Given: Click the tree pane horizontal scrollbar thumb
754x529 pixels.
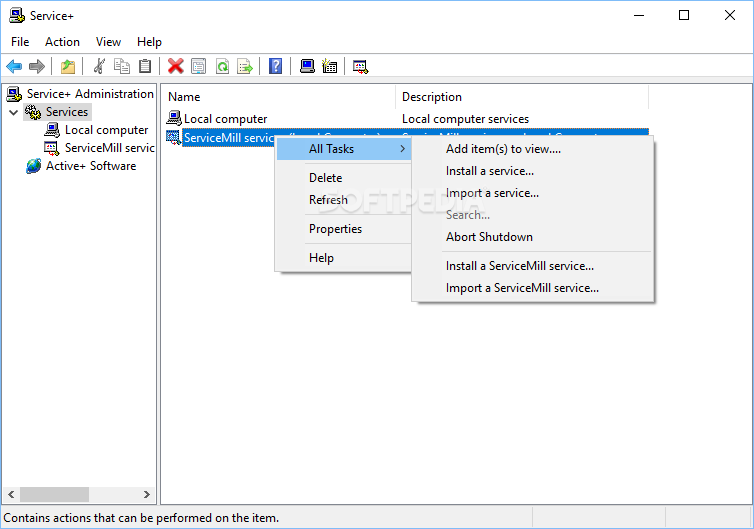Looking at the screenshot, I should point(54,494).
